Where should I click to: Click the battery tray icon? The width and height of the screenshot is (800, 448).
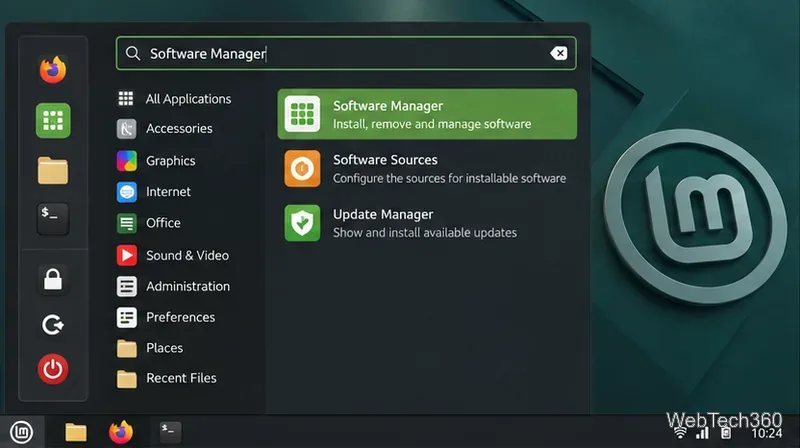click(x=726, y=434)
